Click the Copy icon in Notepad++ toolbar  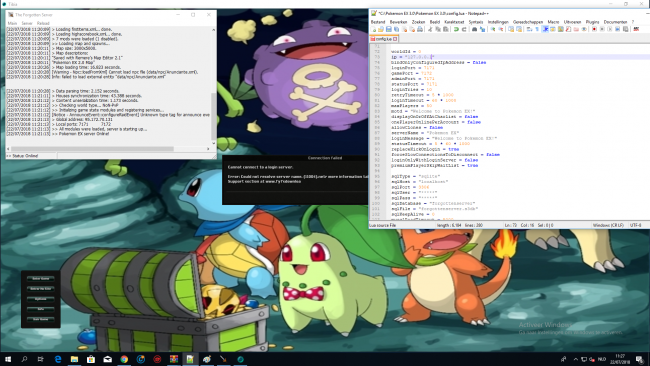pyautogui.click(x=438, y=29)
